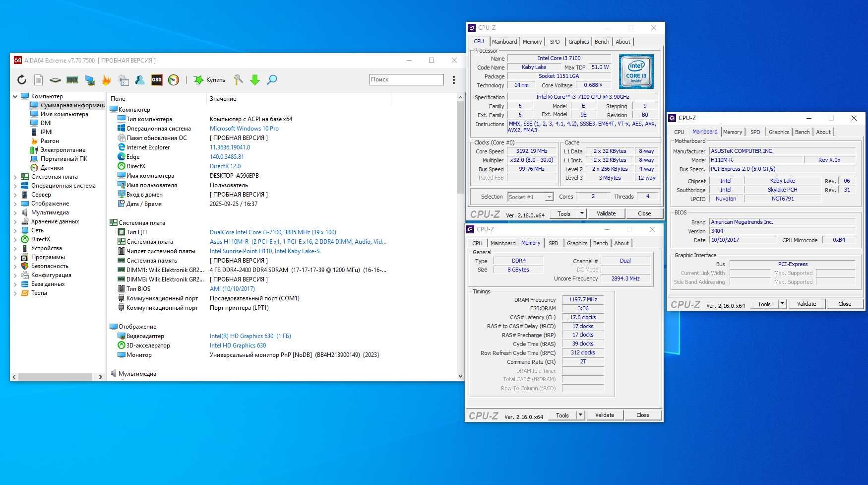
Task: Click the checklist preferences icon in AIDA64 toolbar
Action: 124,80
